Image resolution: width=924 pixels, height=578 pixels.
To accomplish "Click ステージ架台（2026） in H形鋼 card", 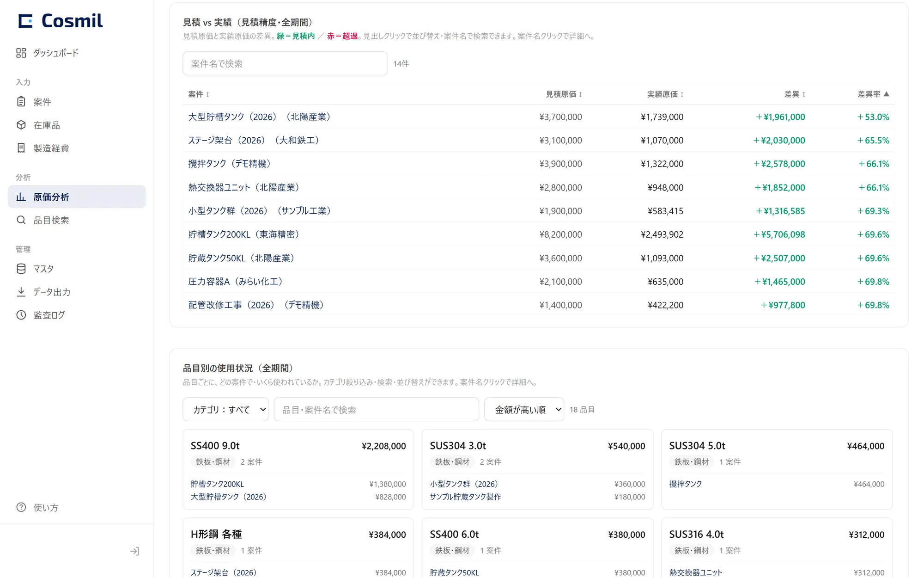I will click(225, 572).
